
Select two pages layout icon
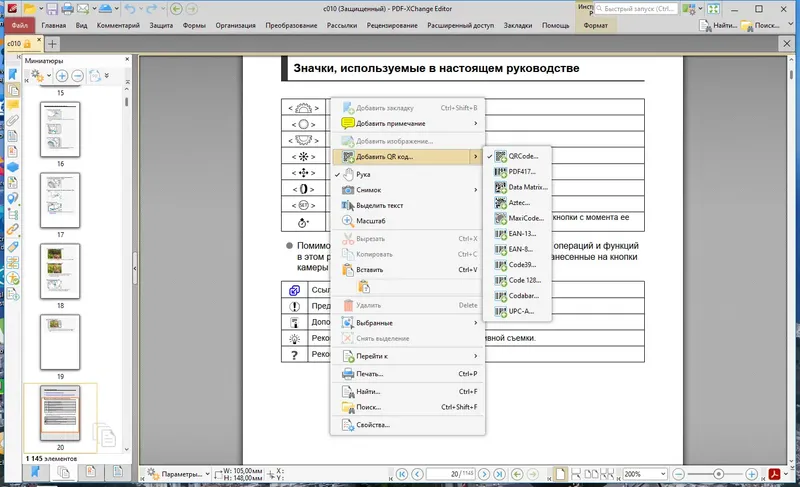pyautogui.click(x=591, y=474)
